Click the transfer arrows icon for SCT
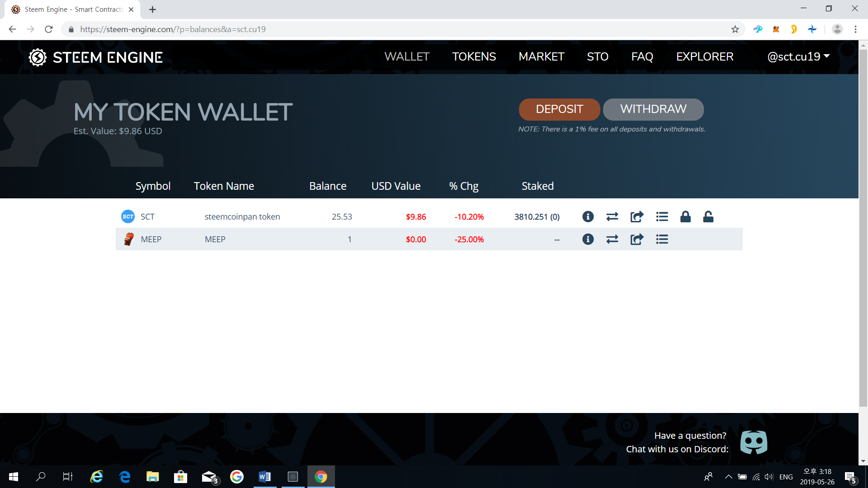The image size is (868, 488). click(x=612, y=217)
